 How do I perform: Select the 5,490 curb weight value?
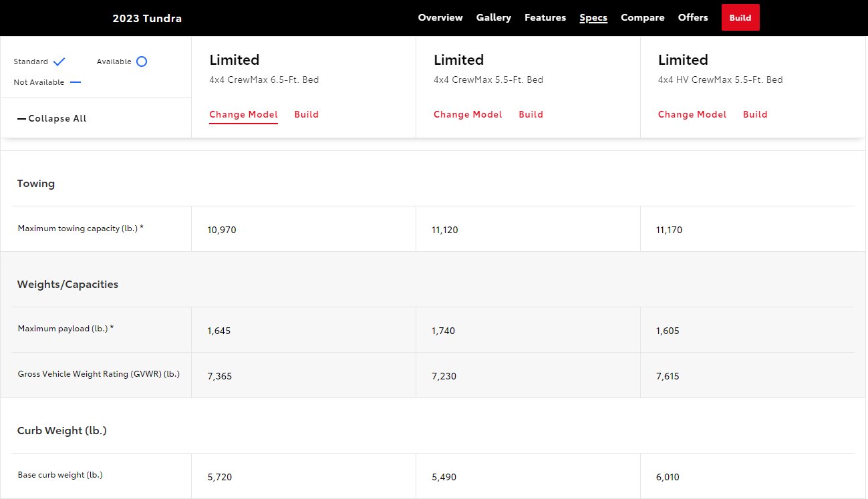[444, 477]
